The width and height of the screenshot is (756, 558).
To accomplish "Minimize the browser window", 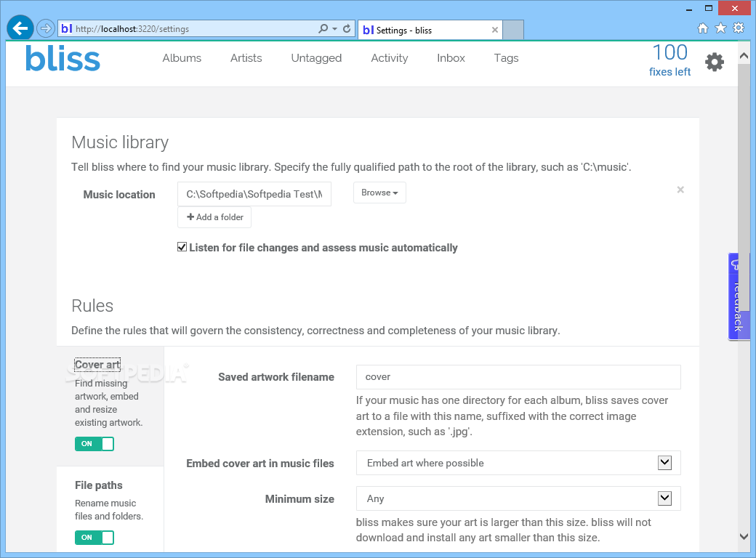I will tap(689, 9).
